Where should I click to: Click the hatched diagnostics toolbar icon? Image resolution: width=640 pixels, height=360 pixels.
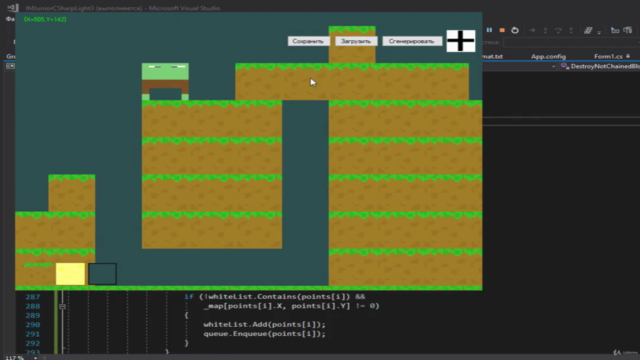coord(588,30)
